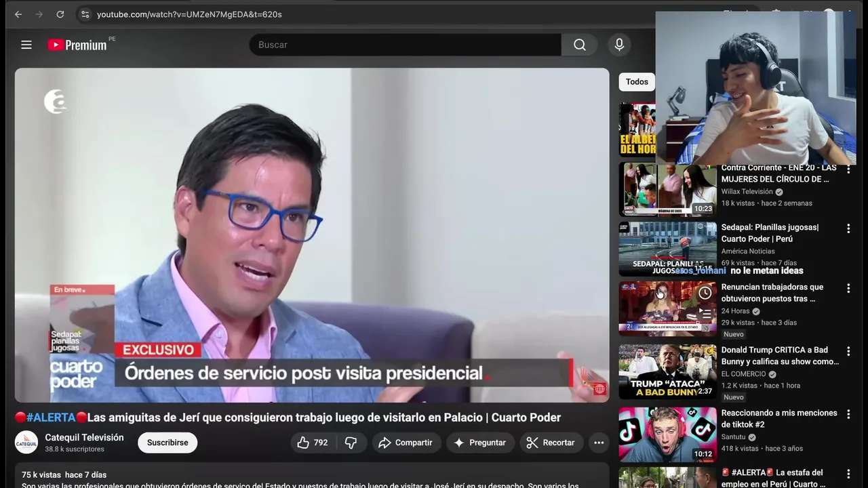868x488 pixels.
Task: Open the Sedapal: Planillas jugosas title
Action: 770,233
